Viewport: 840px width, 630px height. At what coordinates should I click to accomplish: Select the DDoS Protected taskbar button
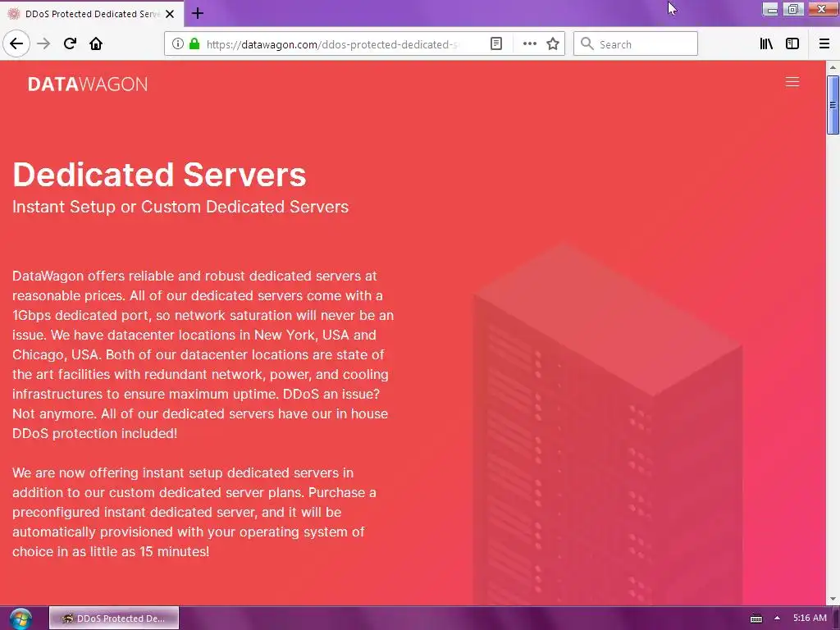pyautogui.click(x=113, y=619)
